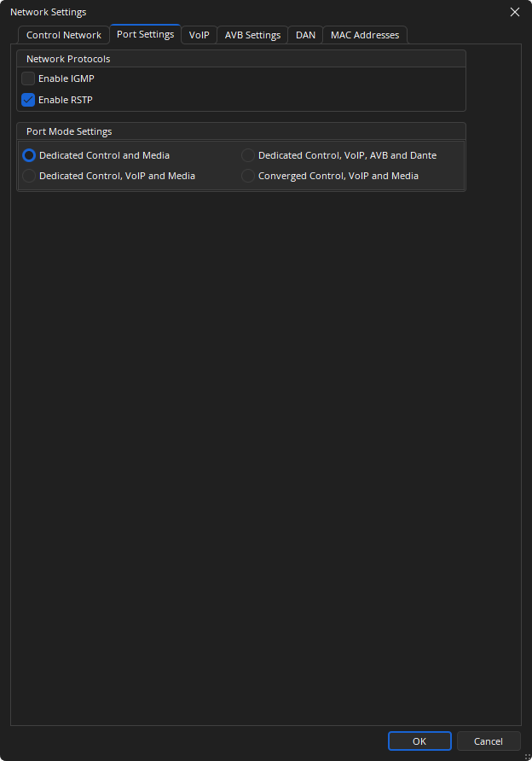The height and width of the screenshot is (761, 532).
Task: Select the Port Settings tab
Action: click(x=145, y=34)
